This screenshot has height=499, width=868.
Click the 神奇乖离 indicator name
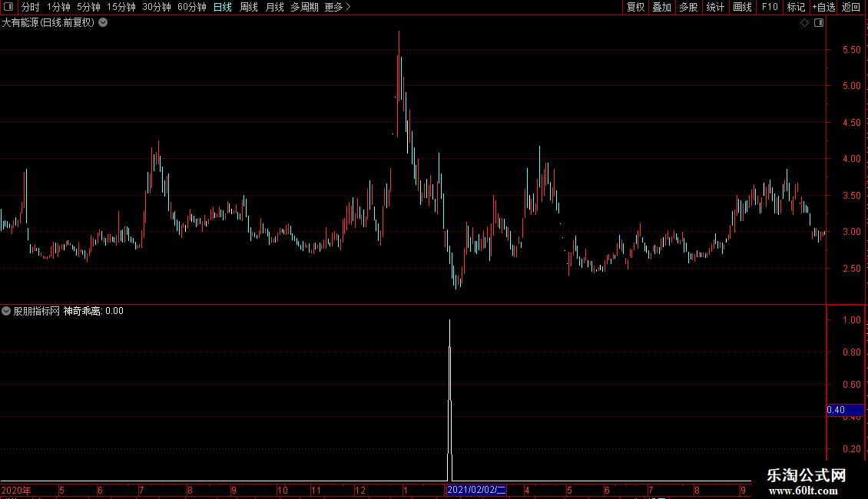[82, 311]
